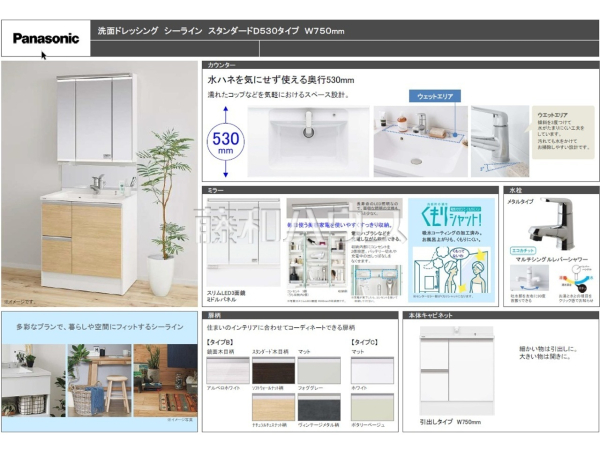Click the patterned rug lifestyle photo
The width and height of the screenshot is (600, 450).
(x=165, y=380)
